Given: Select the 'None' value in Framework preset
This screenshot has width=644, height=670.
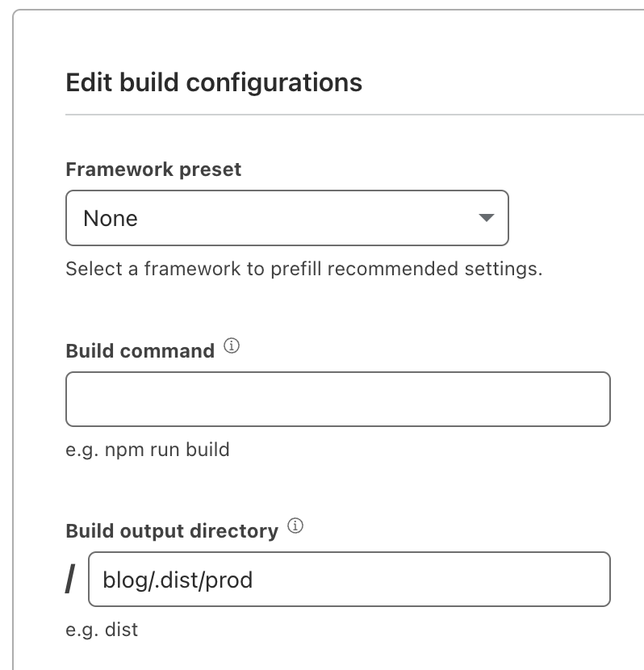Looking at the screenshot, I should click(111, 219).
